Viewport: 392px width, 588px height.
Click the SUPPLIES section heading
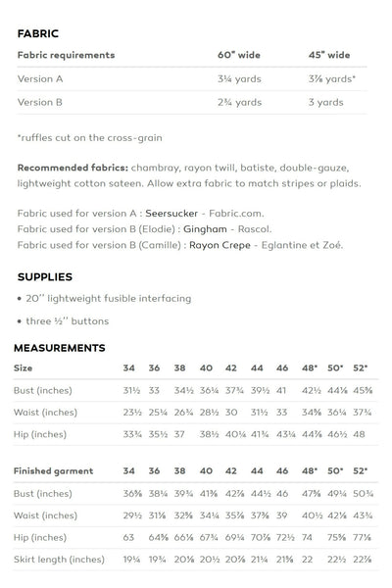pos(45,277)
